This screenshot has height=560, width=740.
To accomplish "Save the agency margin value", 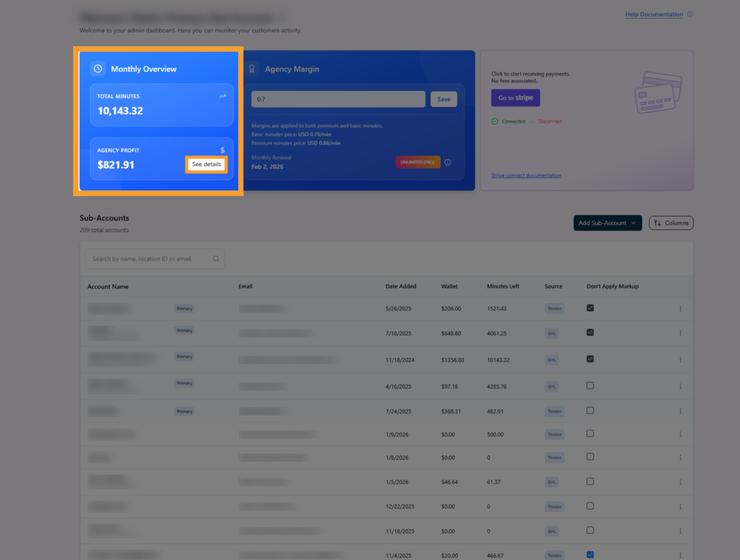I will (x=444, y=99).
